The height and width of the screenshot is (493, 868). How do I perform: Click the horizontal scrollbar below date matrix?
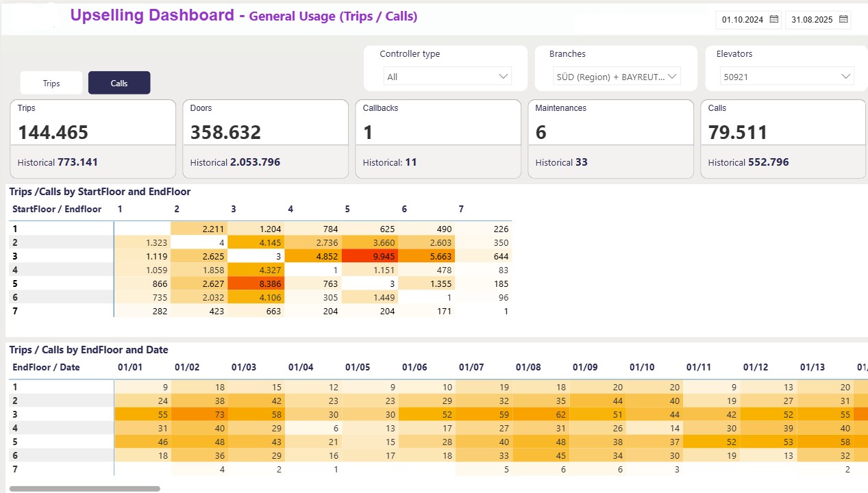(x=85, y=489)
